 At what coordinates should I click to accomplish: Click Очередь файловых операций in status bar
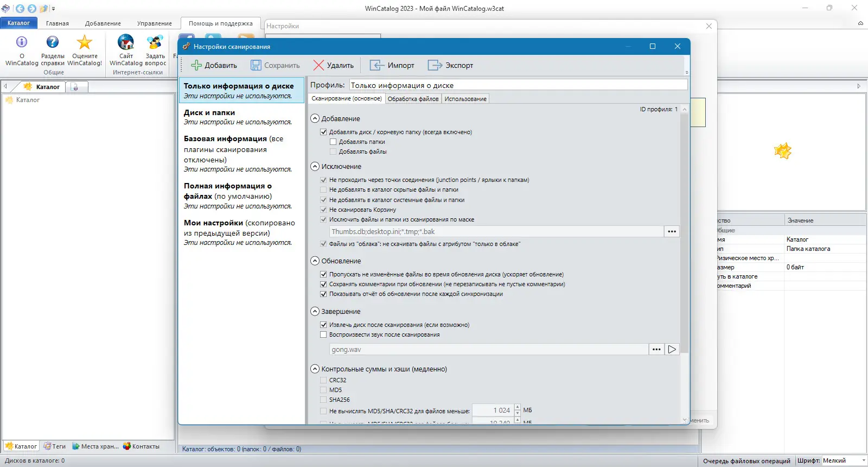coord(746,461)
